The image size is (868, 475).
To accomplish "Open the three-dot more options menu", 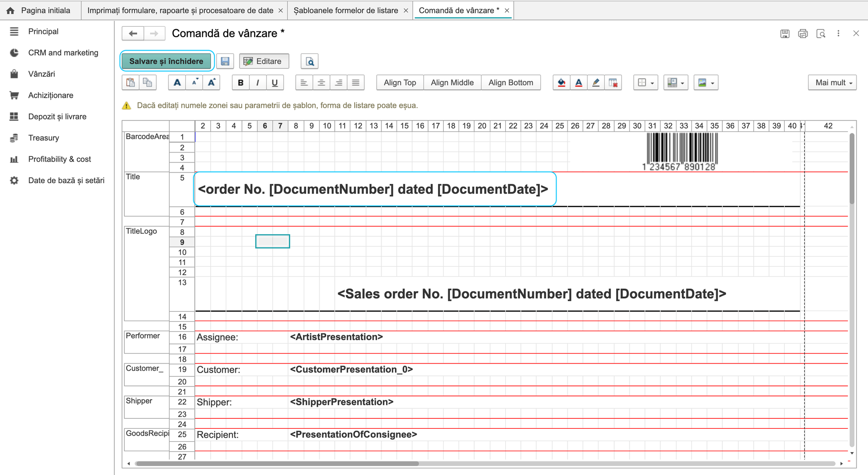I will pyautogui.click(x=838, y=33).
